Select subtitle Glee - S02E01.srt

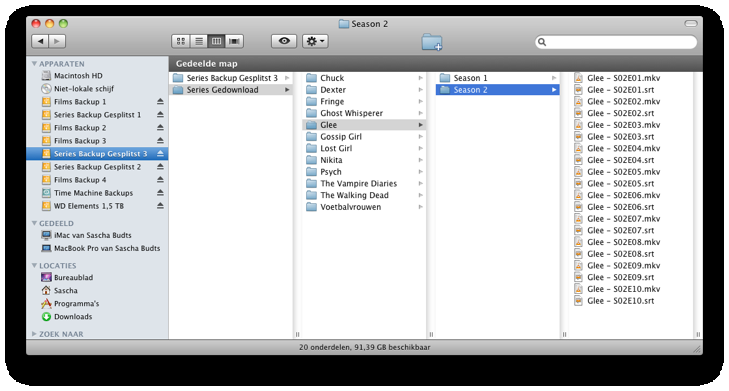(631, 90)
